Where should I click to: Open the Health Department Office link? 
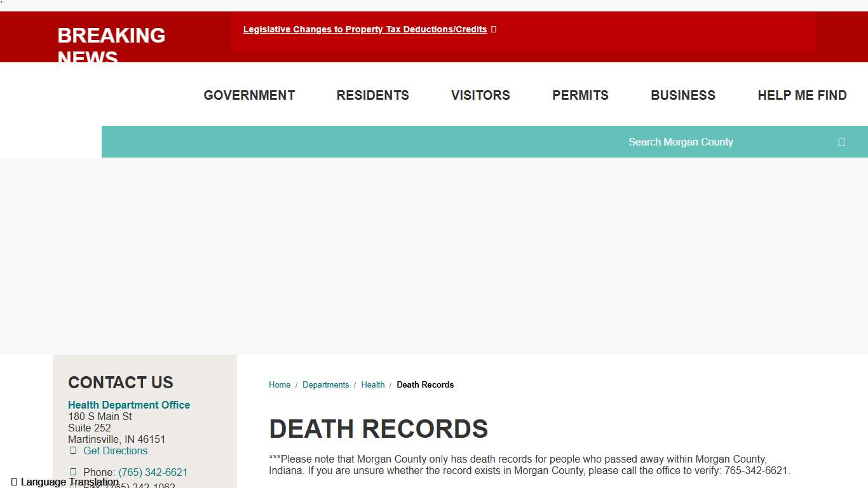point(129,405)
